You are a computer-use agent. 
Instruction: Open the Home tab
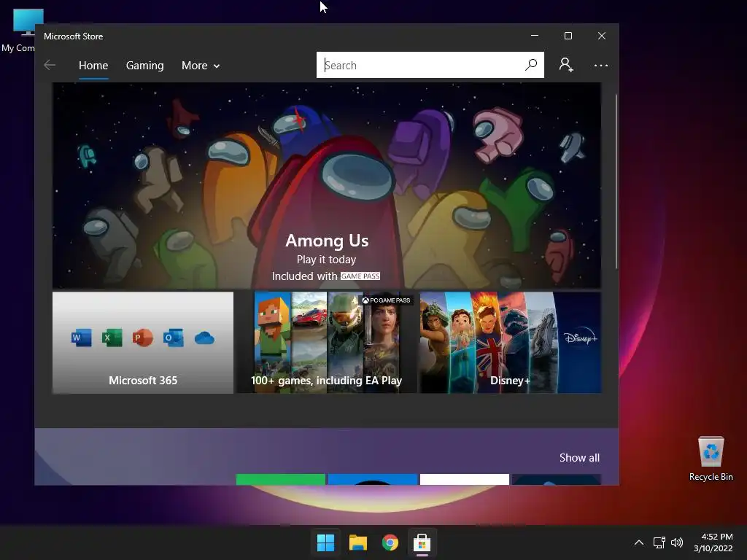93,65
